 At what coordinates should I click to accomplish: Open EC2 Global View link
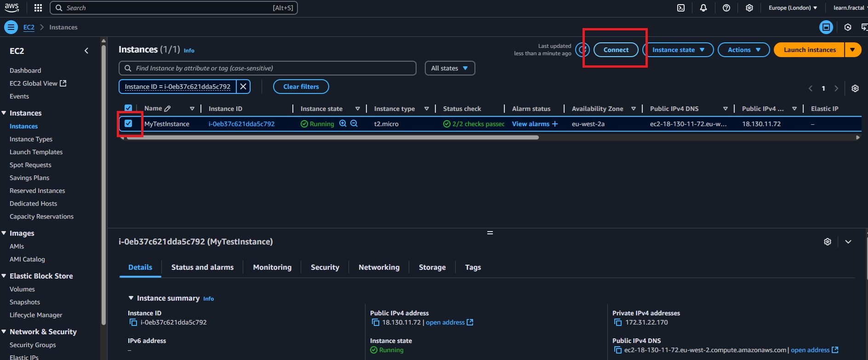point(38,83)
